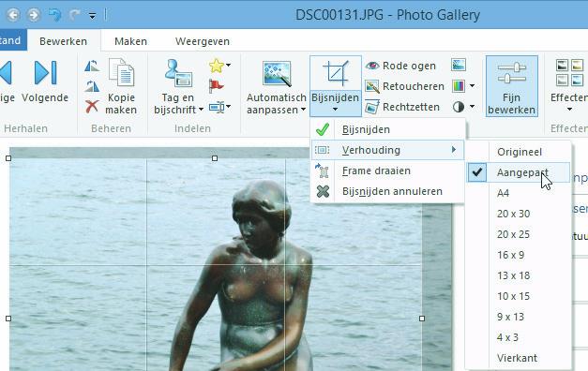
Task: Select the 9 x 13 ratio
Action: coord(519,317)
